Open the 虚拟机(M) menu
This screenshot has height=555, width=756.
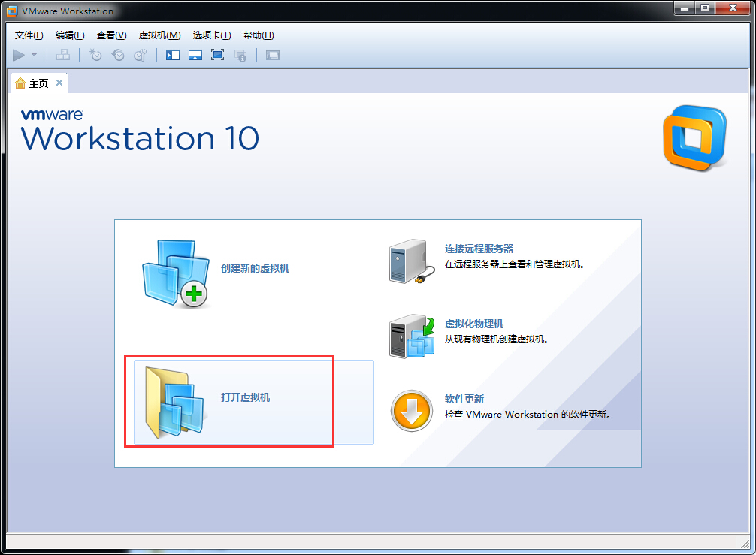point(159,35)
